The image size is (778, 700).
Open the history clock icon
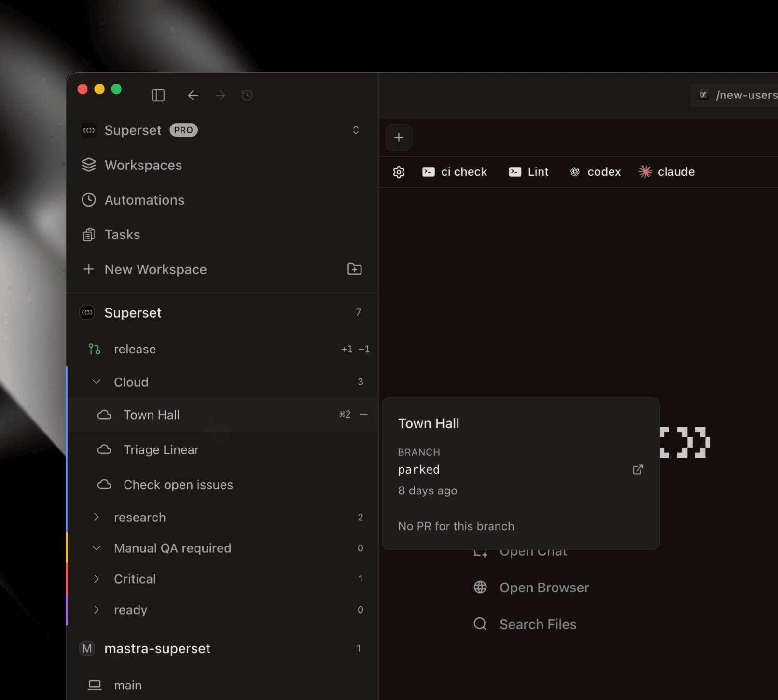247,95
